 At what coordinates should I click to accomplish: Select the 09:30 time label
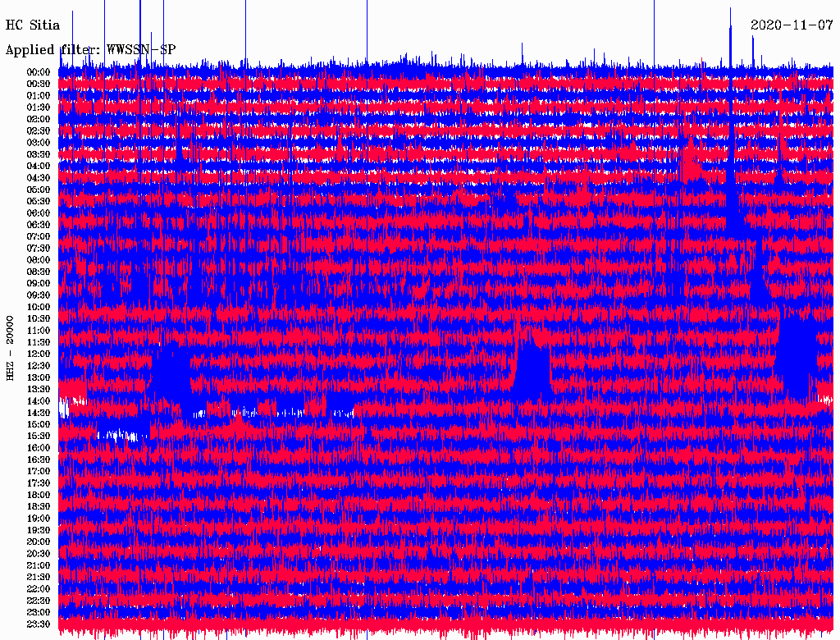39,295
